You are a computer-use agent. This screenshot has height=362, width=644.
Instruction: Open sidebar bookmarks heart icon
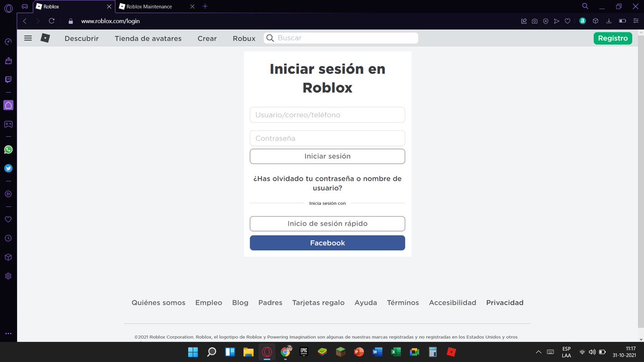tap(8, 219)
